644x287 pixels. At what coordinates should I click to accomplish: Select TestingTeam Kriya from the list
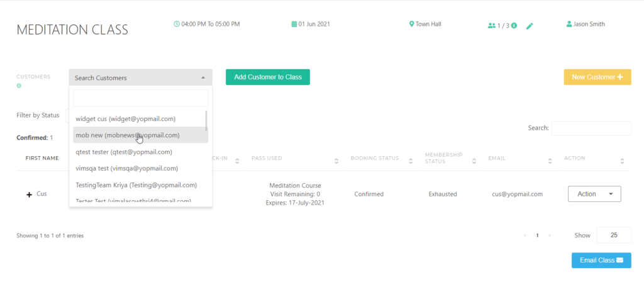coord(136,185)
